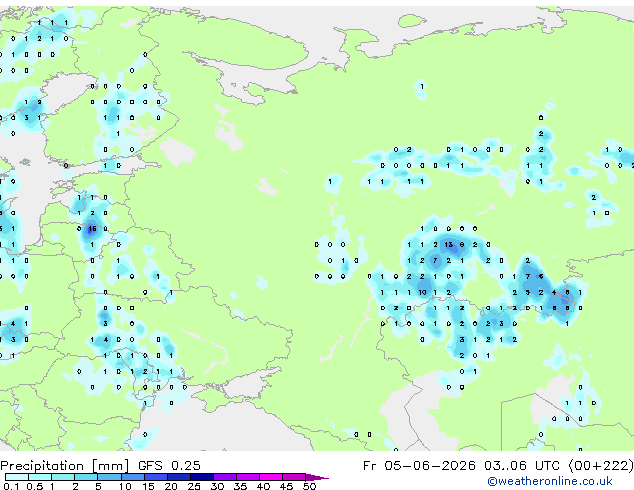Click the '25' legend scale label
This screenshot has height=490, width=634.
[x=194, y=486]
